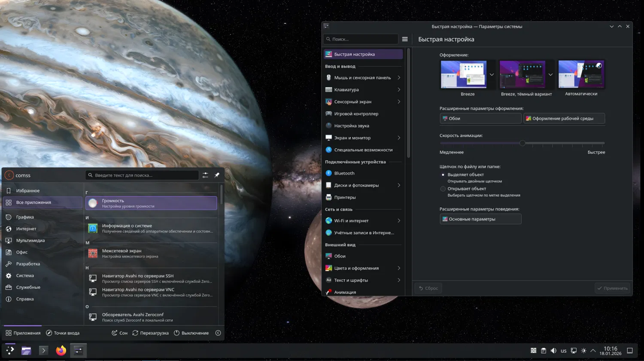
Task: Open the volume tray icon
Action: pos(553,351)
